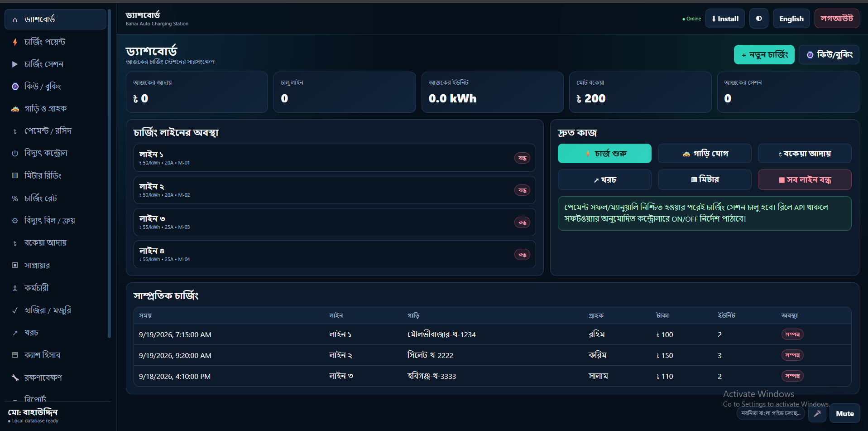The width and height of the screenshot is (868, 431).
Task: Open খরচ sidebar menu item
Action: coord(55,333)
